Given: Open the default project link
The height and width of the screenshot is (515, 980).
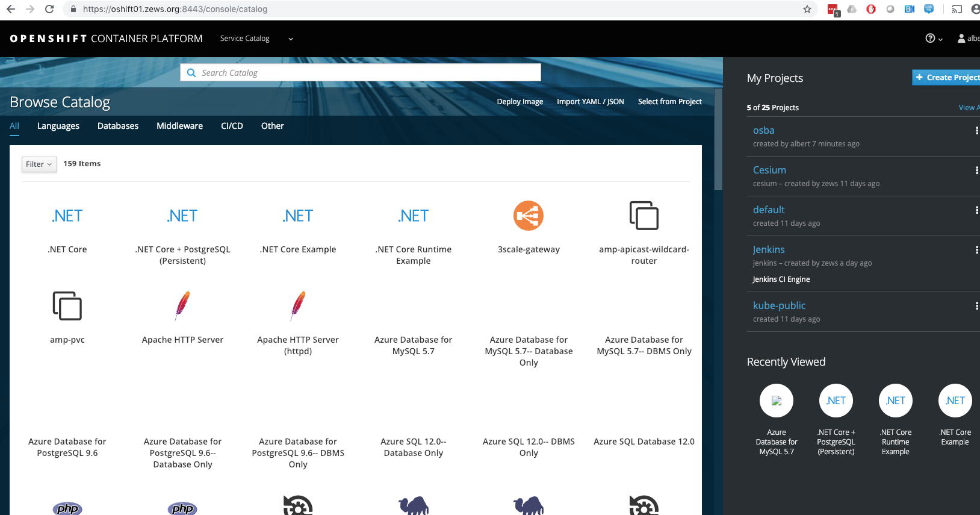Looking at the screenshot, I should [x=769, y=210].
